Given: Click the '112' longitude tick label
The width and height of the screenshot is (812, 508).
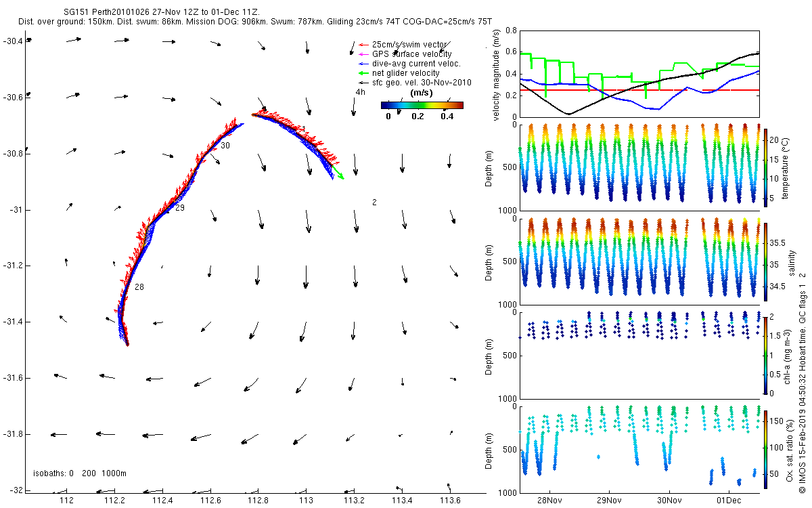Looking at the screenshot, I should point(66,501).
